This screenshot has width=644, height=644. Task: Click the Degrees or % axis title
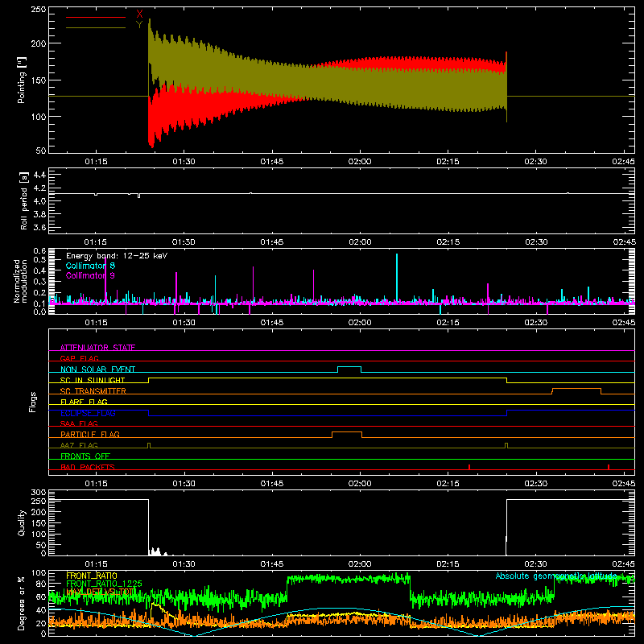point(22,603)
